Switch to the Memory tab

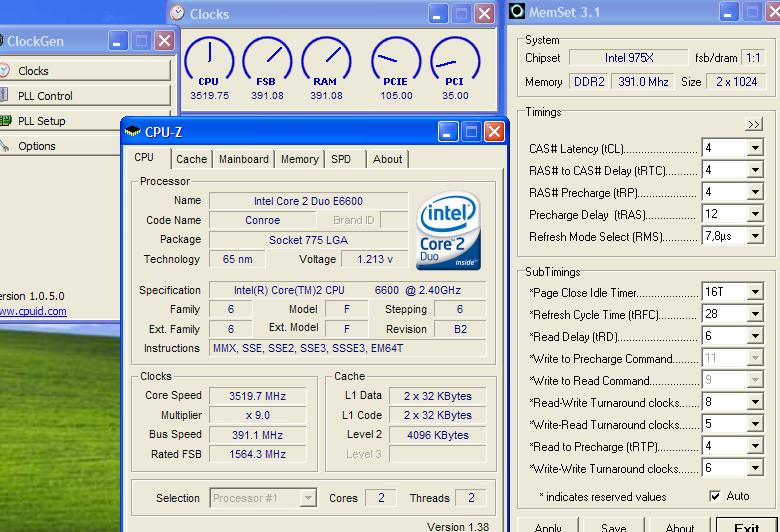pyautogui.click(x=299, y=159)
